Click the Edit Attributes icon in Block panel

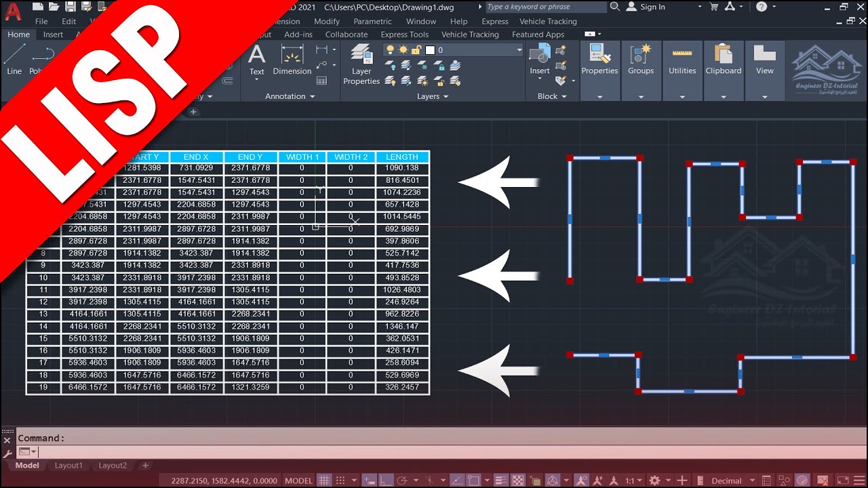(x=561, y=81)
